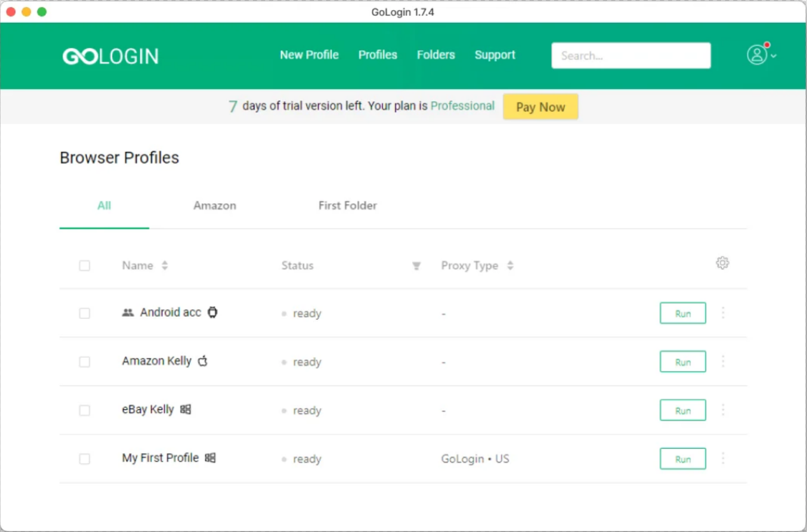This screenshot has height=532, width=807.
Task: Select the eBay Kelly profile checkbox
Action: click(x=84, y=410)
